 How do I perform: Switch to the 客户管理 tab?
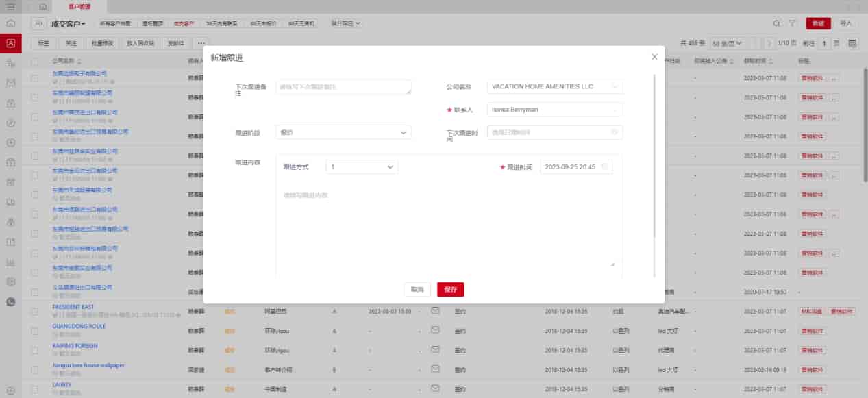(79, 6)
